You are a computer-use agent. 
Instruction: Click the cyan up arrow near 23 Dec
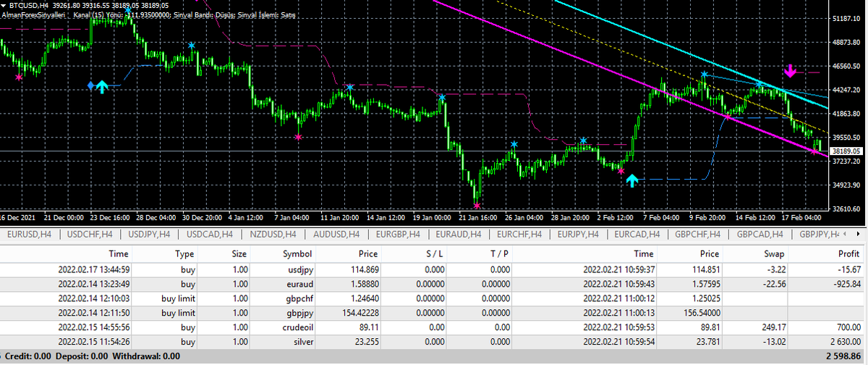click(x=103, y=87)
